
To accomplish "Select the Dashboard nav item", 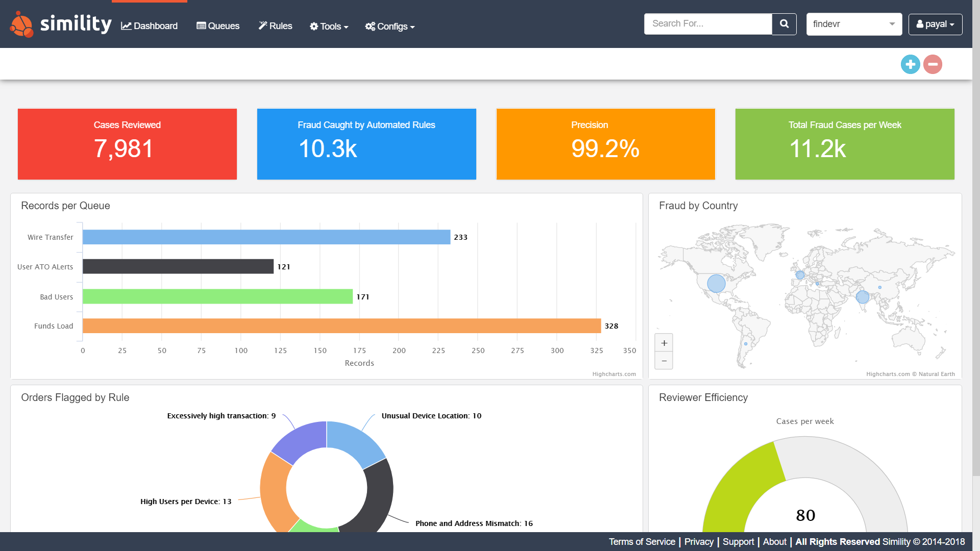I will (149, 26).
